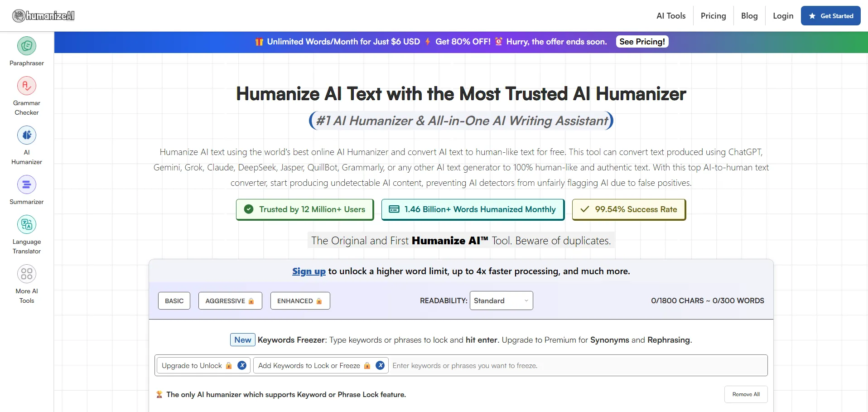Remove the 'Add Keywords to Lock or Freeze' chip
Screen dimensions: 868x412
[x=380, y=365]
